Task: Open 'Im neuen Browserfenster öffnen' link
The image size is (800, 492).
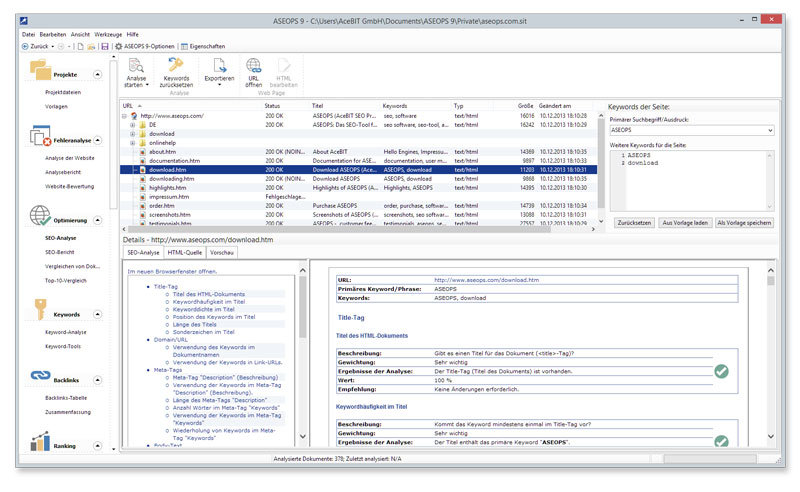Action: pyautogui.click(x=172, y=272)
